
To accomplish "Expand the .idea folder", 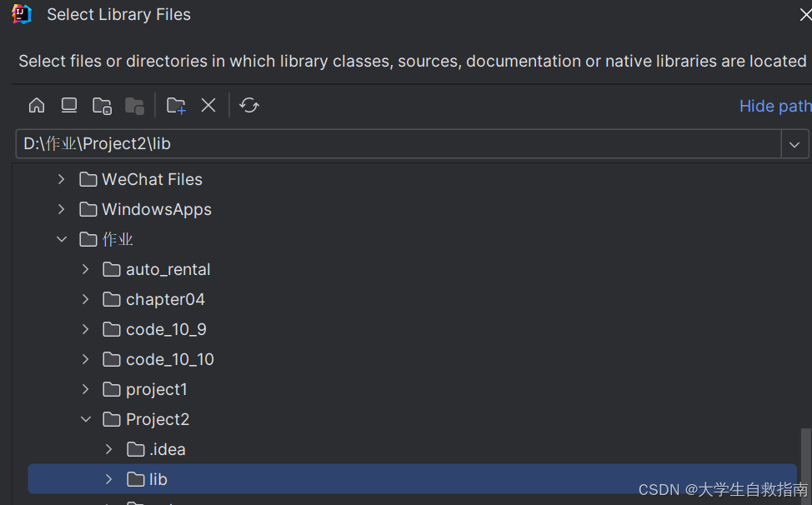I will pos(108,450).
